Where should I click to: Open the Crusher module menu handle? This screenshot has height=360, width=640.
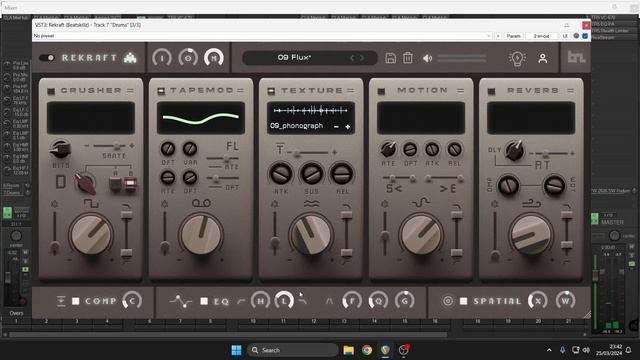pos(130,91)
